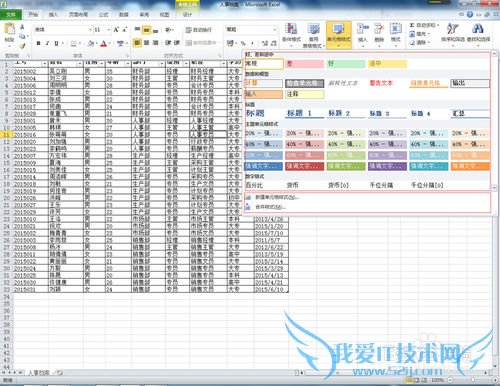Click the increase indent icon

coord(177,43)
